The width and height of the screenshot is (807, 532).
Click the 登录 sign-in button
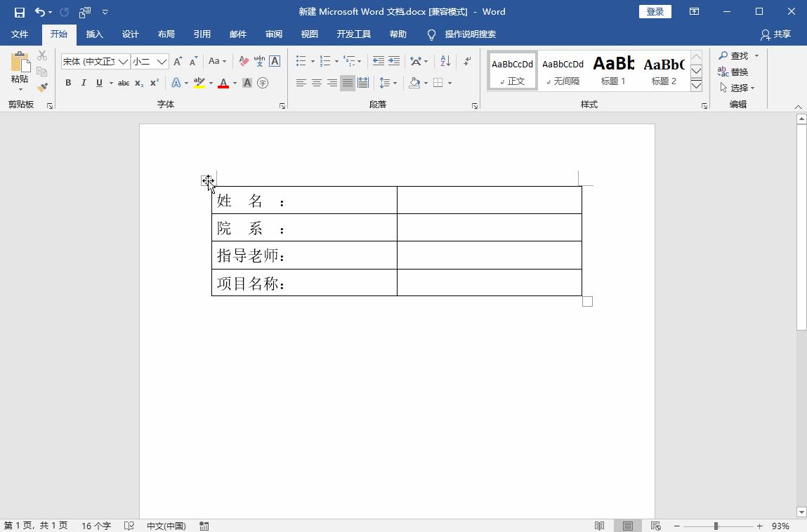coord(655,12)
